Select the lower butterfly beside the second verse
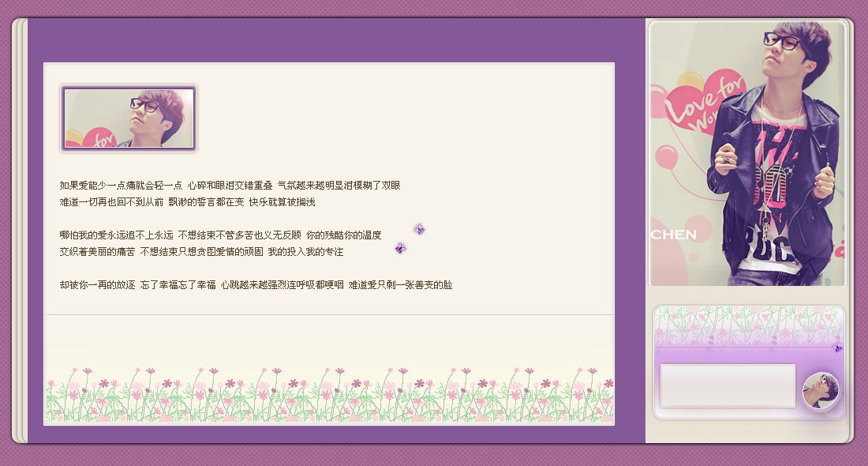Screen dimensions: 868x466 (400, 247)
